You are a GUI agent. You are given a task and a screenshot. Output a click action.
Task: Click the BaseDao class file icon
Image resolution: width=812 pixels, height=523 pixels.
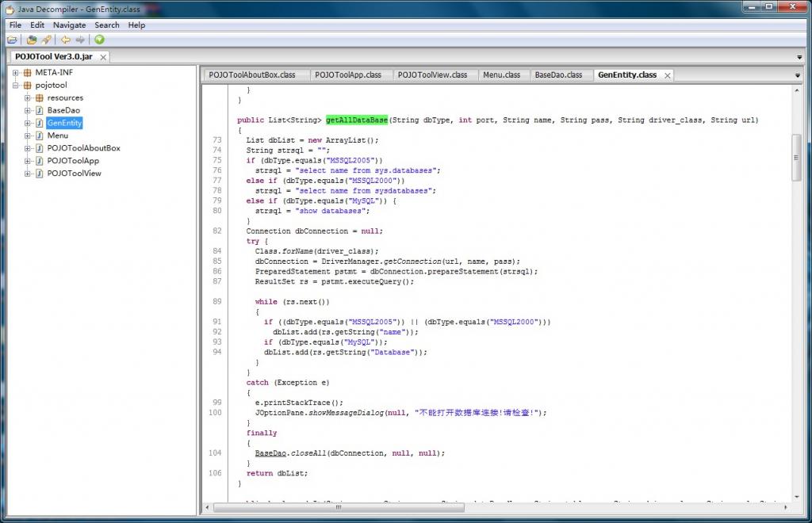(x=39, y=110)
